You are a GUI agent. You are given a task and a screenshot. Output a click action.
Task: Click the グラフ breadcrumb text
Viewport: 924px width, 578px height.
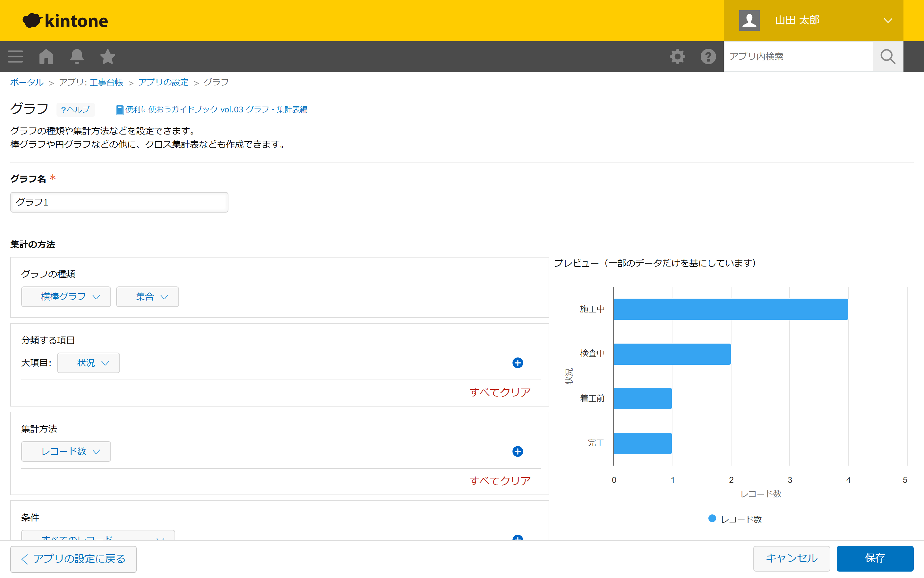pos(216,82)
